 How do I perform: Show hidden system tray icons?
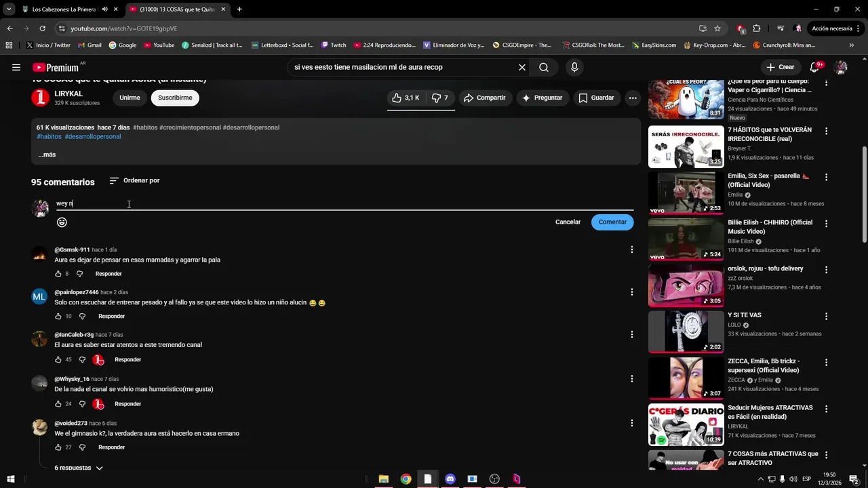(760, 479)
